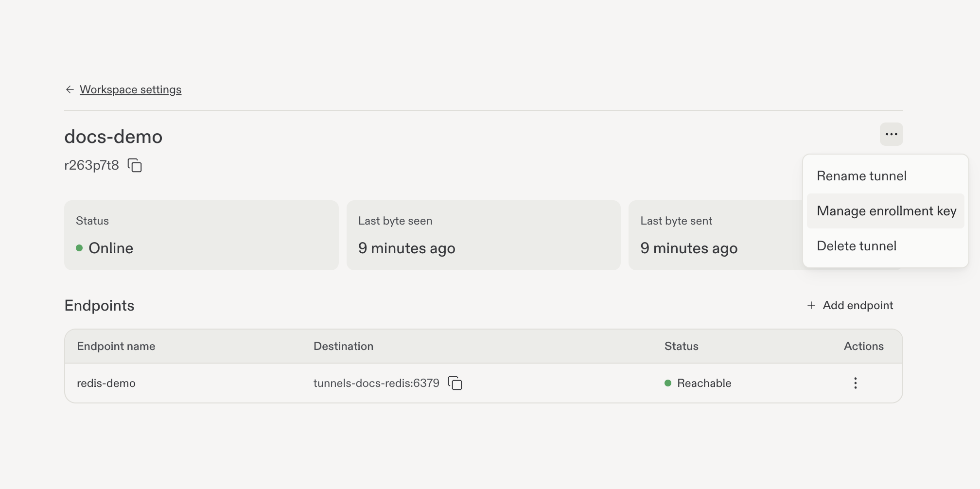Click the green Reachable status dot
Image resolution: width=980 pixels, height=489 pixels.
pos(668,383)
